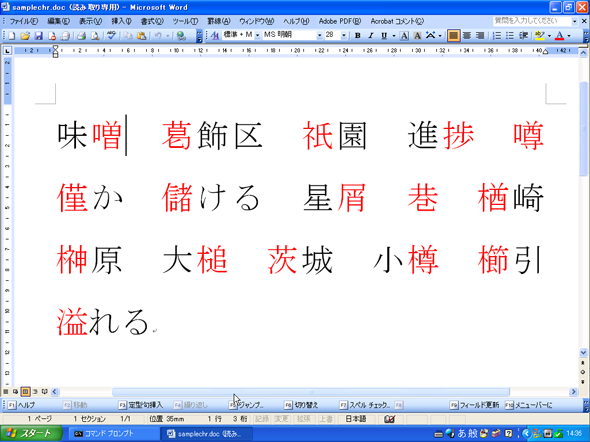The image size is (590, 442).
Task: Click the Open folder icon
Action: [25, 36]
